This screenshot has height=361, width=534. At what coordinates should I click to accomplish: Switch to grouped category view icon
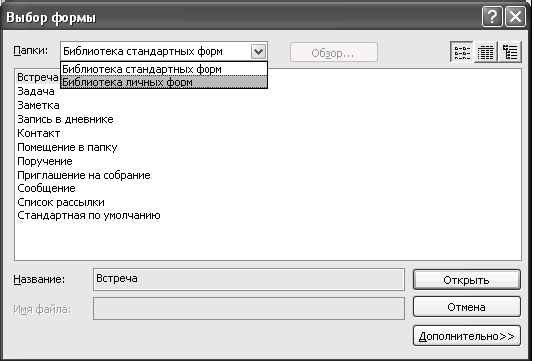[510, 52]
